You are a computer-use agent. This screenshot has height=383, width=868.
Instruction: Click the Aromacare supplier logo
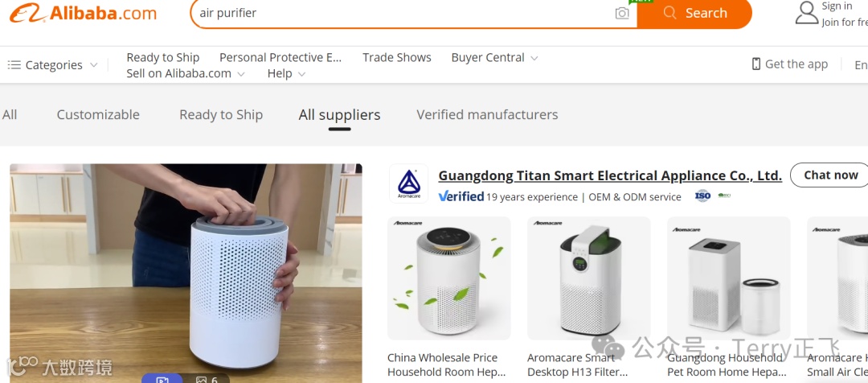click(x=408, y=183)
